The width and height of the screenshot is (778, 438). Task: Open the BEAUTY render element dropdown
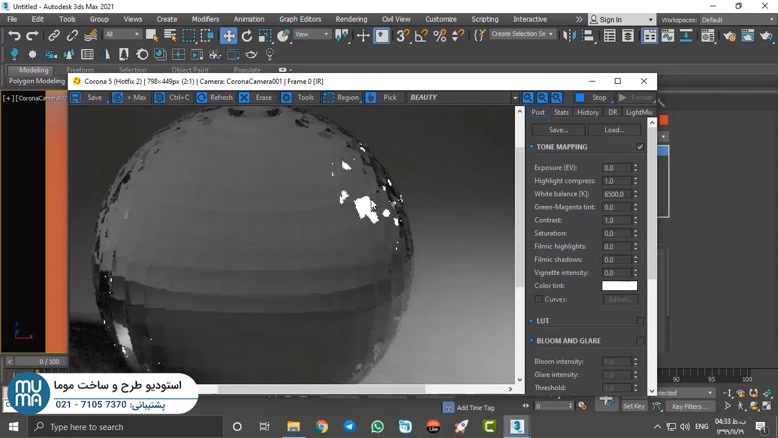point(515,98)
